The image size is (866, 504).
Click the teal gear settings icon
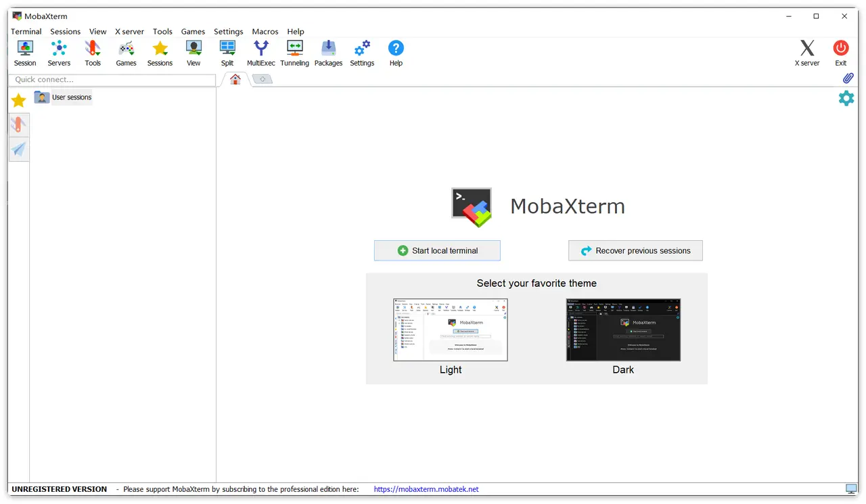(x=846, y=99)
